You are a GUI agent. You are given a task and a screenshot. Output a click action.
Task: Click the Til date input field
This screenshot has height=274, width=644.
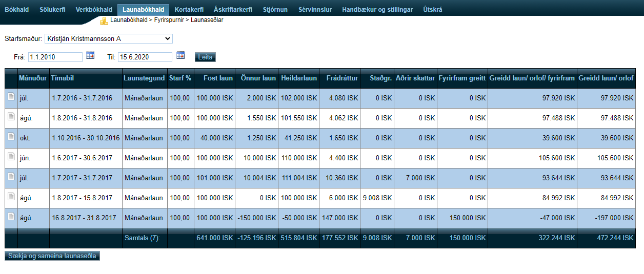click(145, 57)
